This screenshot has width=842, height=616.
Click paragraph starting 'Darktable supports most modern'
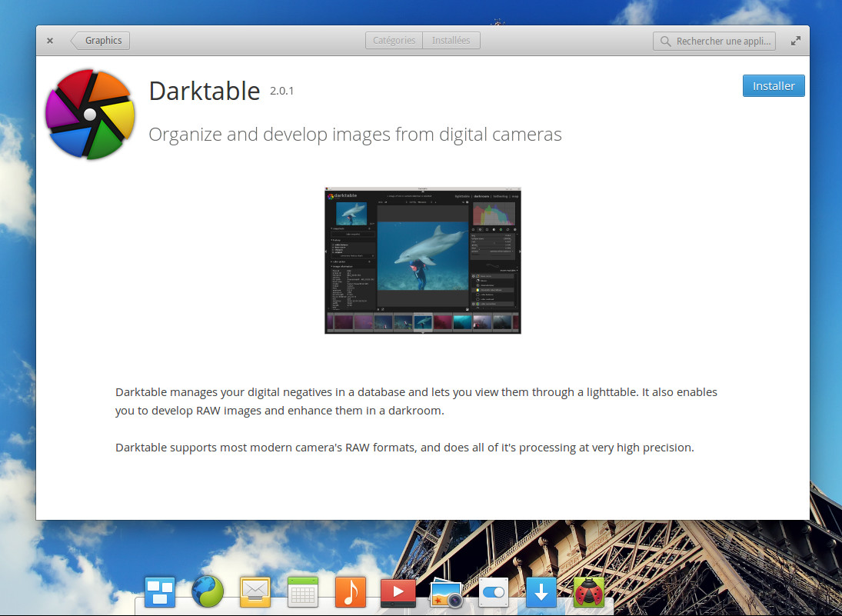[x=404, y=448]
